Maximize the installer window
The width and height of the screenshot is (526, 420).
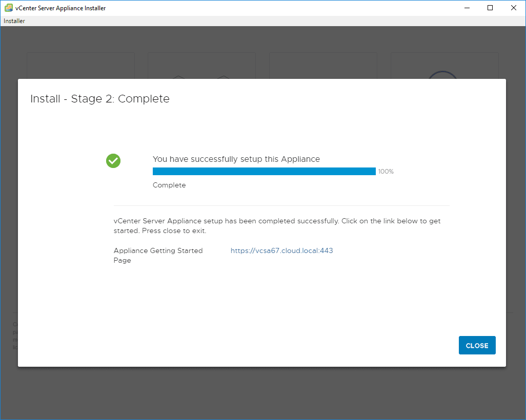tap(490, 8)
